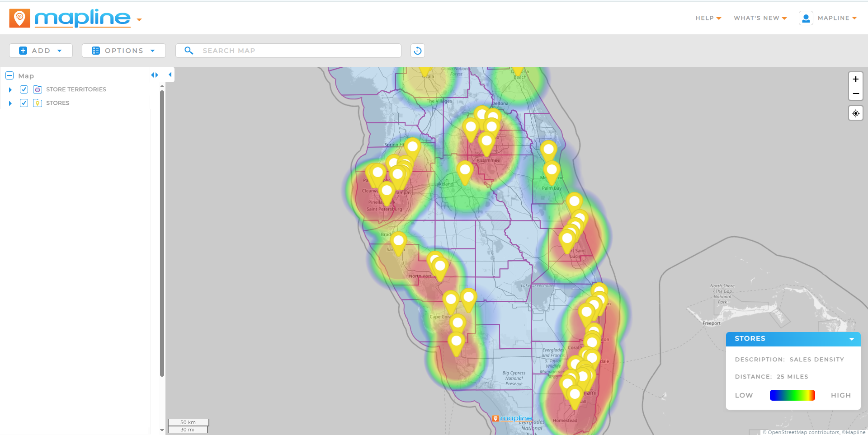This screenshot has height=435, width=868.
Task: Uncheck the STORE TERRITORIES layer checkbox
Action: [x=24, y=89]
